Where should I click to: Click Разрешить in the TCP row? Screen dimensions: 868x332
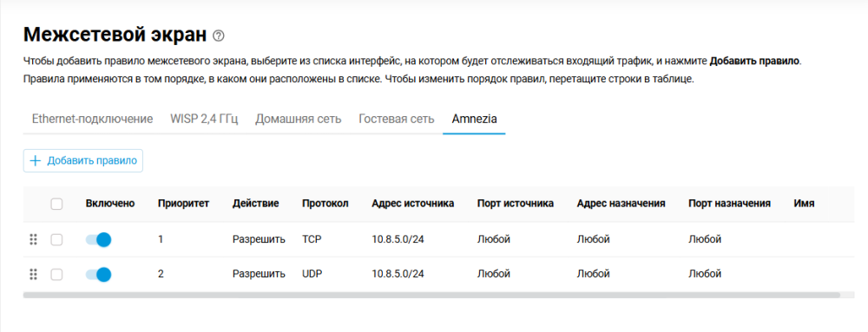click(259, 239)
